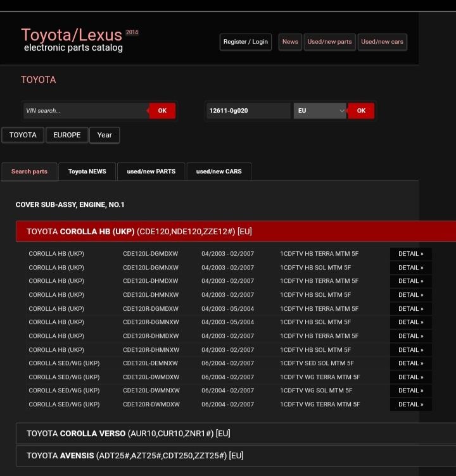Click the EUROPE breadcrumb button
Image resolution: width=456 pixels, height=476 pixels.
[67, 135]
